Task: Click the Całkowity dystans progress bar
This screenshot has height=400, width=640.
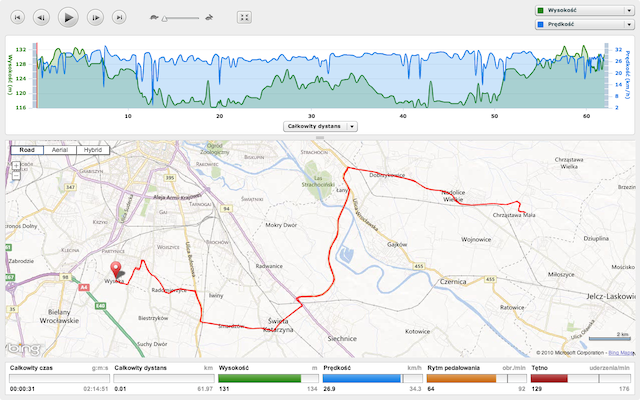Action: tap(164, 378)
